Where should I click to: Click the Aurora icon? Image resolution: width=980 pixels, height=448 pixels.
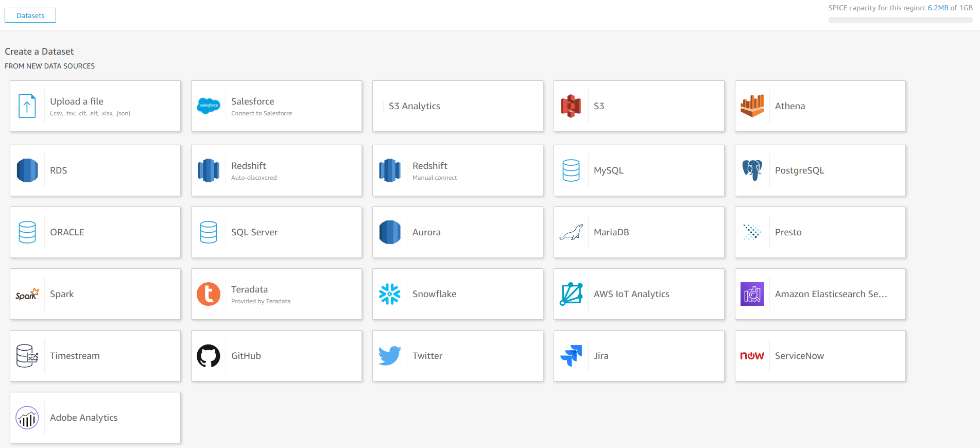390,232
